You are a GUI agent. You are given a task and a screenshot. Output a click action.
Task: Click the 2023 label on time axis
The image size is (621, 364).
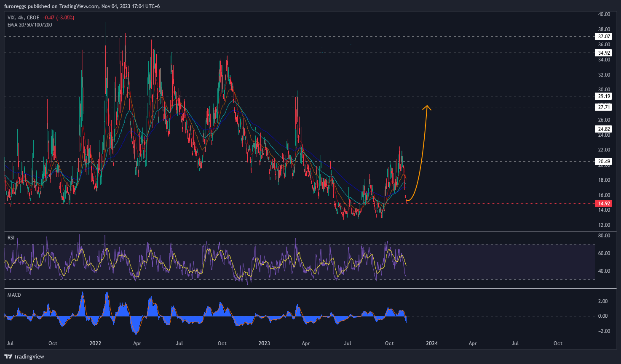[264, 343]
